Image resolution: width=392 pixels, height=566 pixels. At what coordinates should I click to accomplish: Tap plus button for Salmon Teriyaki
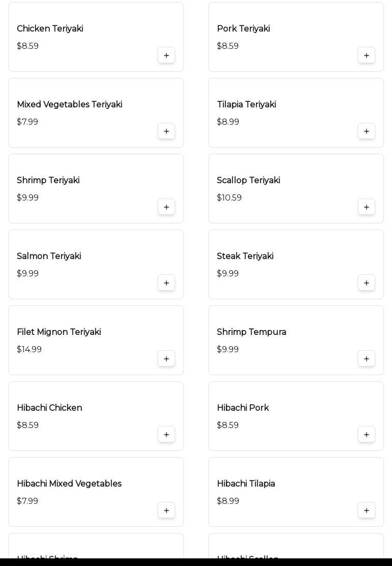point(166,283)
